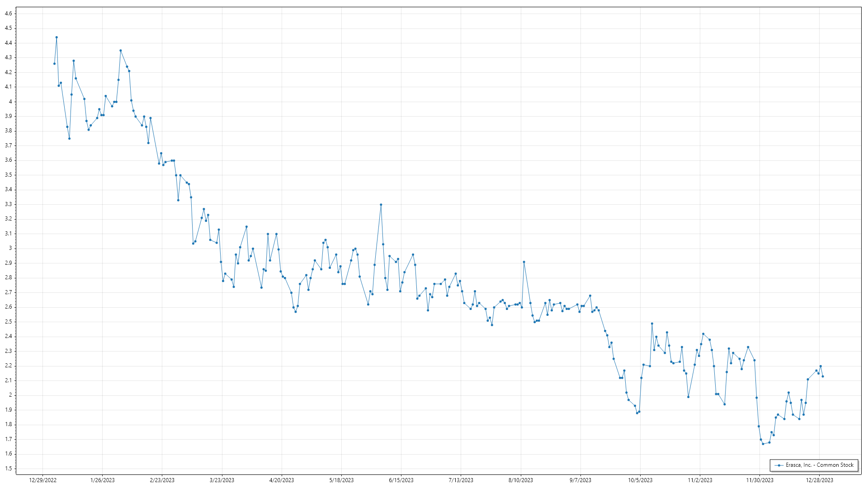This screenshot has height=488, width=868.
Task: Click the first data point at 4.26
Action: point(54,64)
